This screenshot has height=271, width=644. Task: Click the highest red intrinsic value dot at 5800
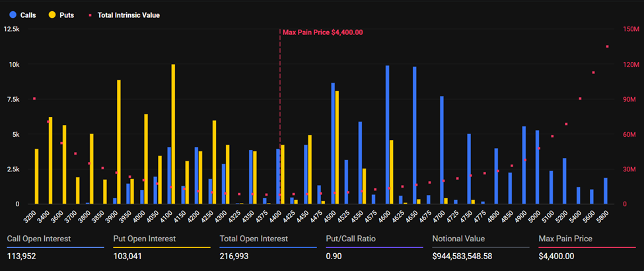pyautogui.click(x=607, y=46)
